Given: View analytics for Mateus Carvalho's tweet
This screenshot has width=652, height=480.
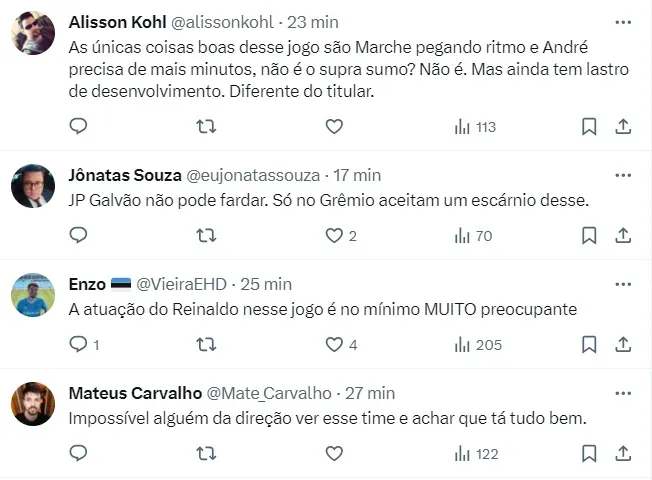Looking at the screenshot, I should [476, 454].
